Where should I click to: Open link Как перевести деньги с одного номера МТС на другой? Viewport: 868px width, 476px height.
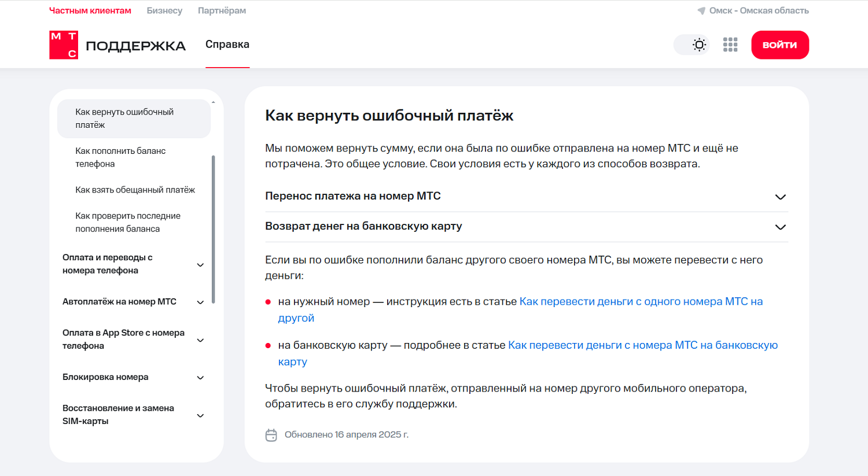pyautogui.click(x=641, y=301)
